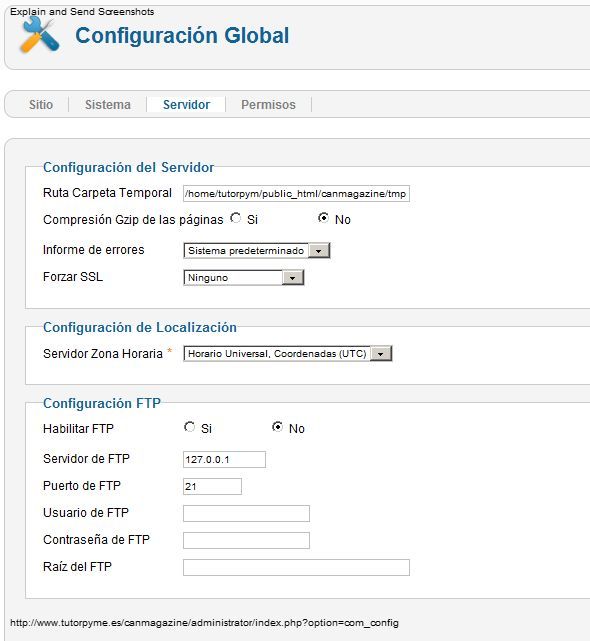This screenshot has height=641, width=590.
Task: Click the Usuario de FTP field
Action: click(247, 513)
